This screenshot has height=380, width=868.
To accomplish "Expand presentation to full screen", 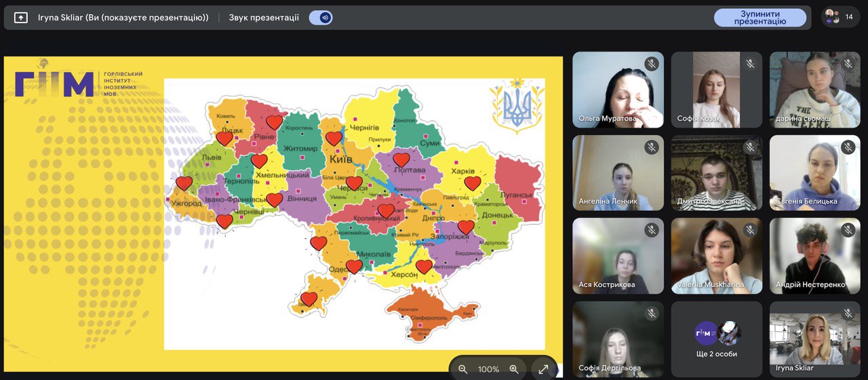I will (543, 369).
